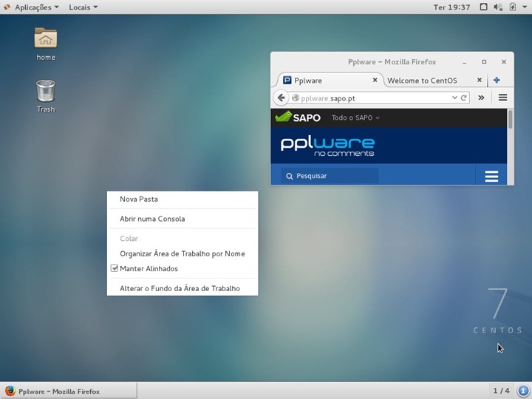This screenshot has width=532, height=399.
Task: Maximize the Firefox window
Action: (x=484, y=62)
